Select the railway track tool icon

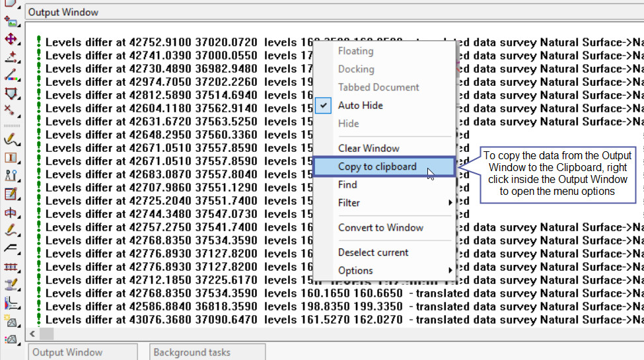(x=10, y=267)
